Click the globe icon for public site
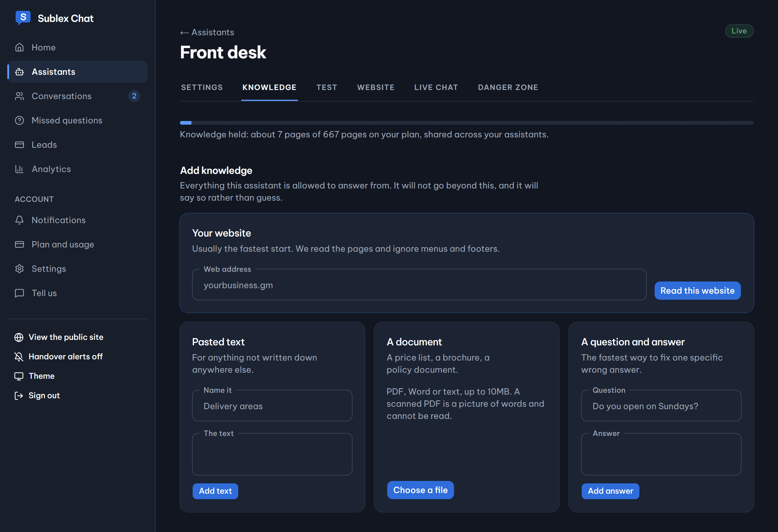This screenshot has width=778, height=532. coord(19,337)
